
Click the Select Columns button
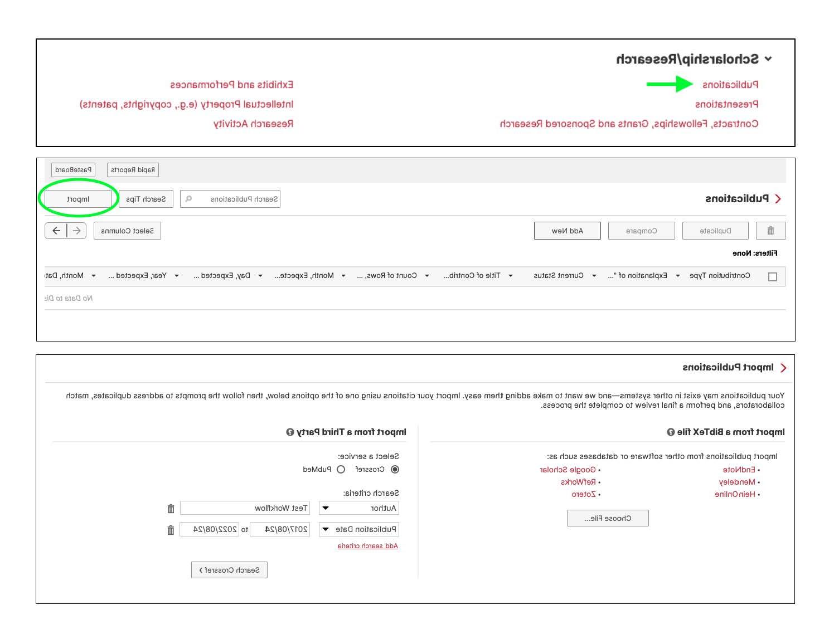(x=127, y=231)
